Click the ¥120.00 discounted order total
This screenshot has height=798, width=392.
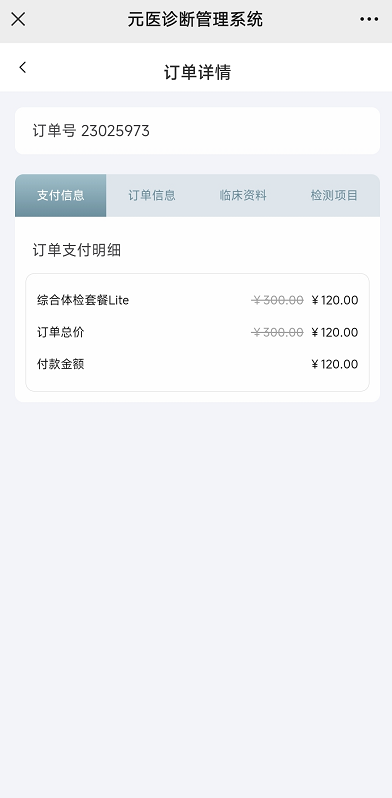(335, 332)
